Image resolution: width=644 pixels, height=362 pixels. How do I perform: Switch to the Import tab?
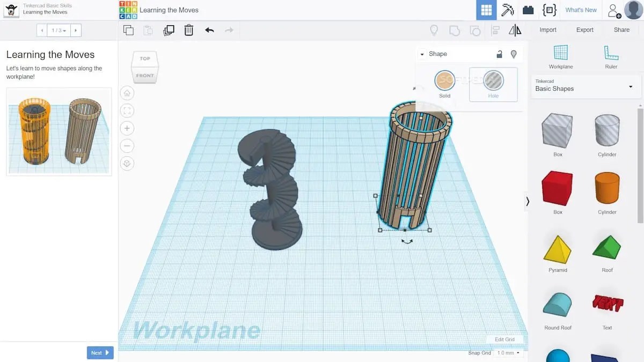(547, 29)
